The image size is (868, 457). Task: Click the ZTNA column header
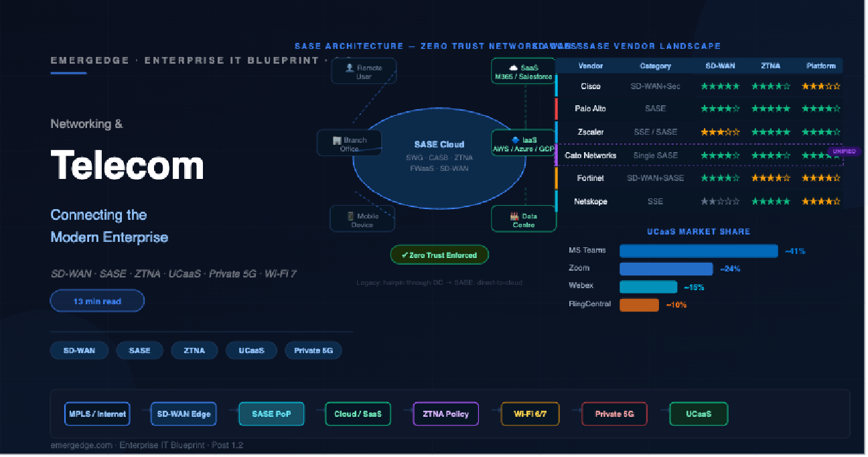click(770, 66)
